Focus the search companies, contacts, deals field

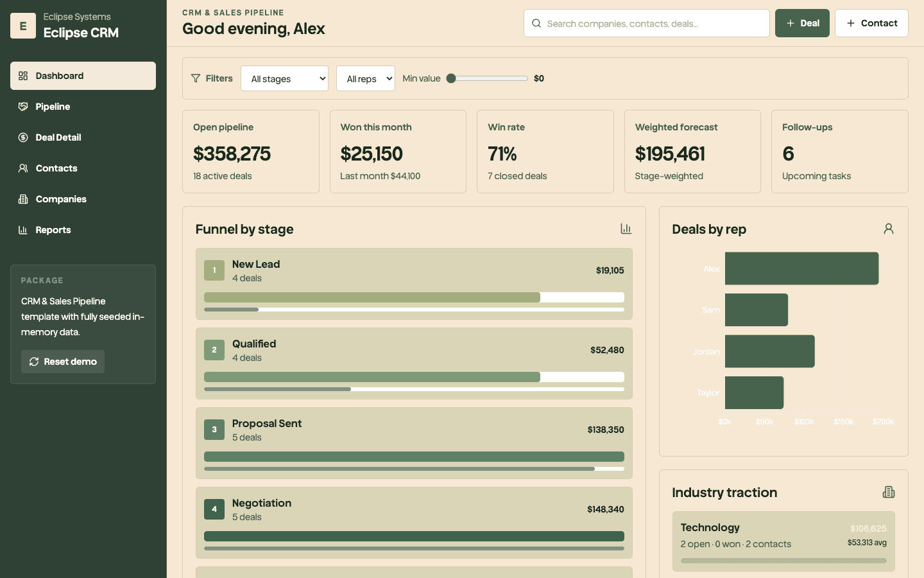pyautogui.click(x=647, y=23)
